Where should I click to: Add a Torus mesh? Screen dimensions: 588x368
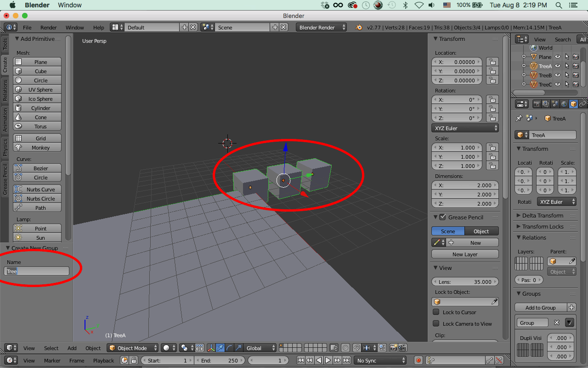point(37,126)
